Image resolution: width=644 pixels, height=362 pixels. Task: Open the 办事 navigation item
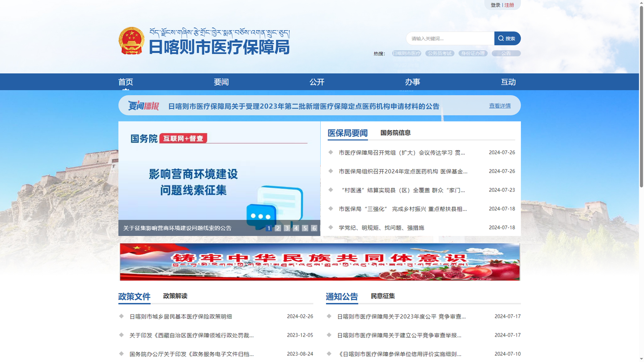pyautogui.click(x=412, y=82)
